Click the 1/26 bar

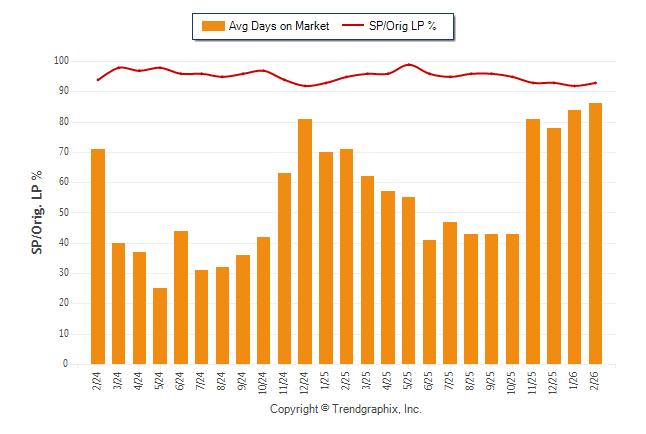575,237
